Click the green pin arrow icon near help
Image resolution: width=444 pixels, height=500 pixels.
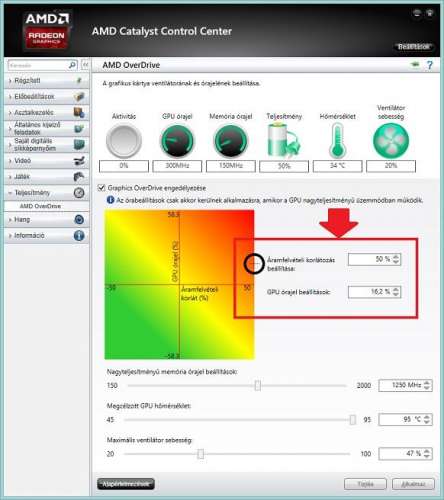coord(415,64)
